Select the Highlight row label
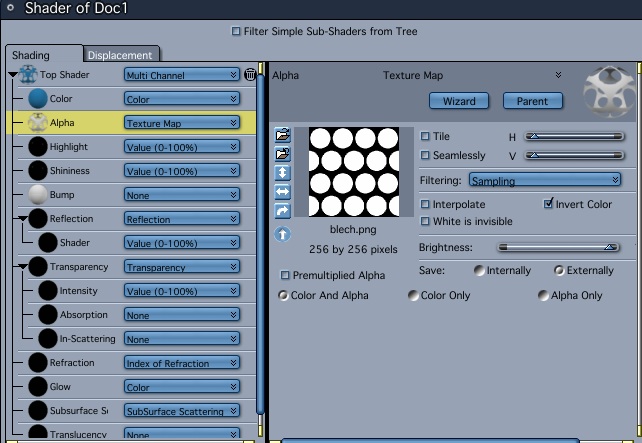 pyautogui.click(x=69, y=147)
